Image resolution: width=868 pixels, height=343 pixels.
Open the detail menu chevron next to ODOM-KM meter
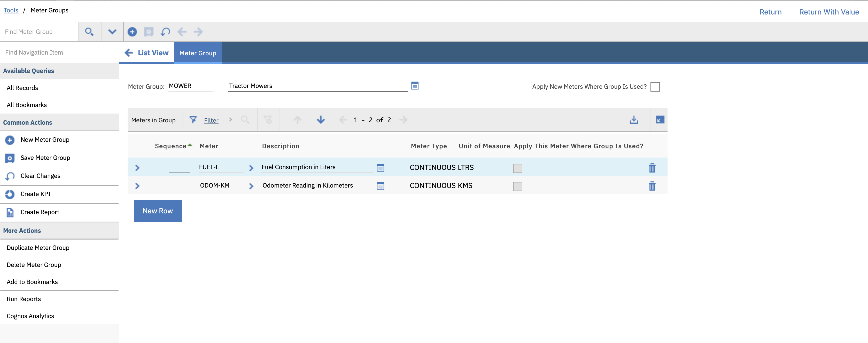[x=251, y=186]
